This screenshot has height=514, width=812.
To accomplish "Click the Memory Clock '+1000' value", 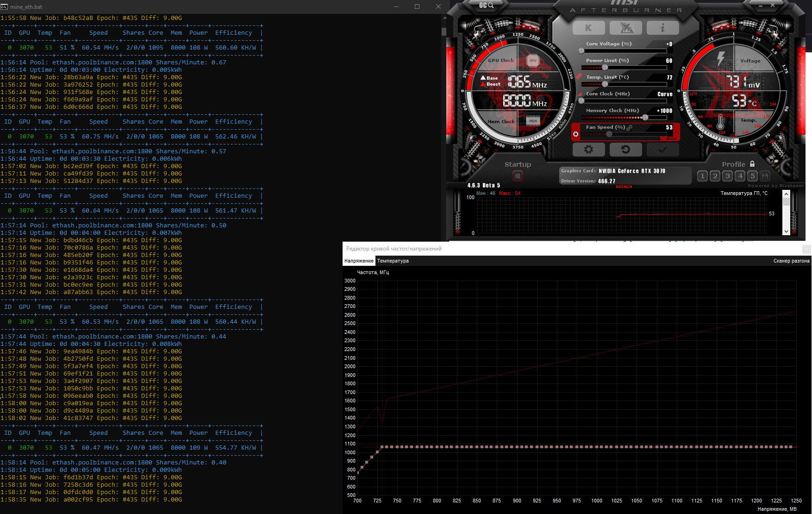I will (664, 111).
